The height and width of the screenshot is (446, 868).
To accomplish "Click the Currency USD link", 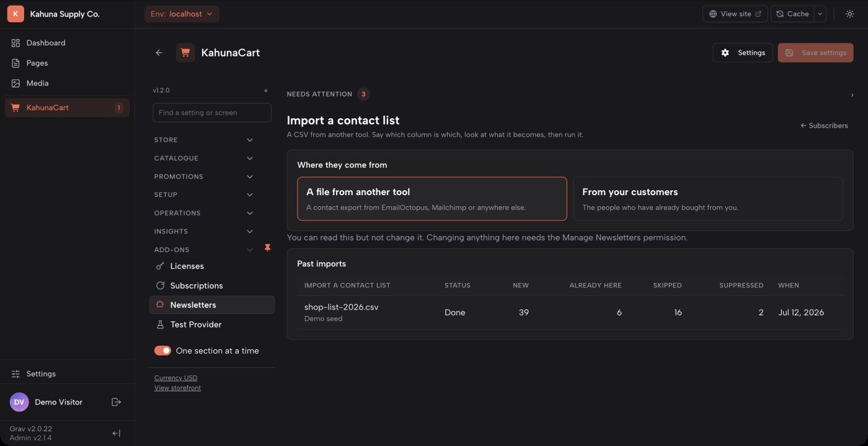I will point(176,378).
